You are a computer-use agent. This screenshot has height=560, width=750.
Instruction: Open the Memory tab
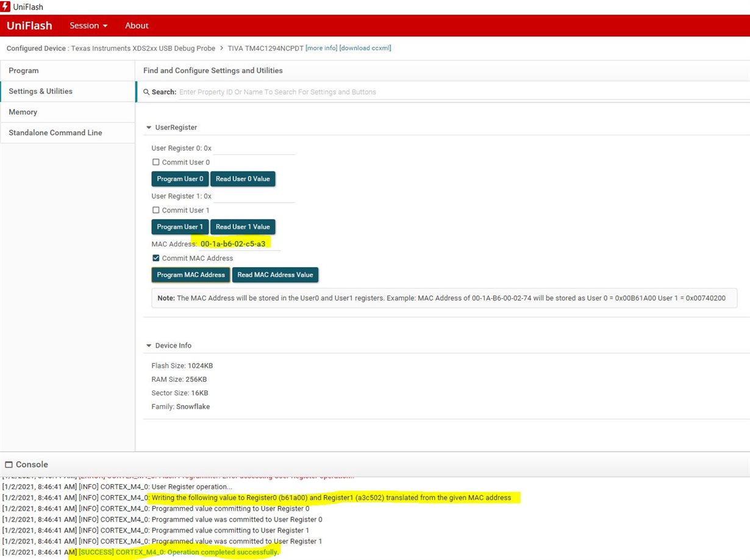tap(68, 112)
